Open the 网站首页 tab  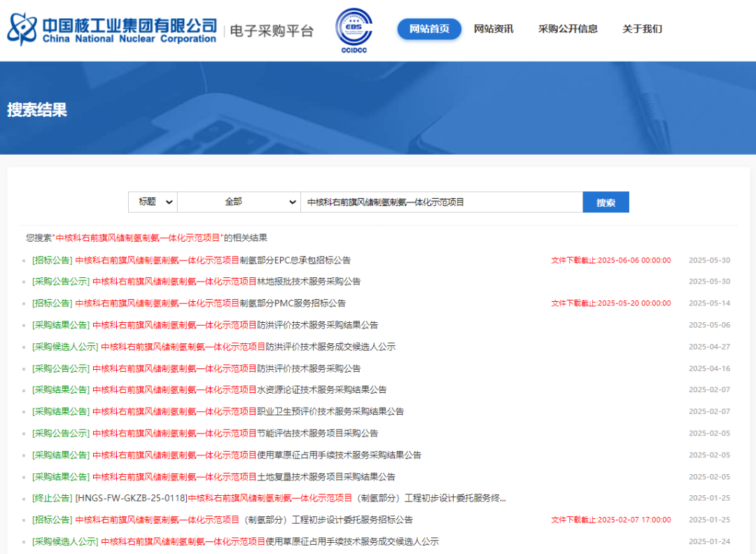[429, 29]
